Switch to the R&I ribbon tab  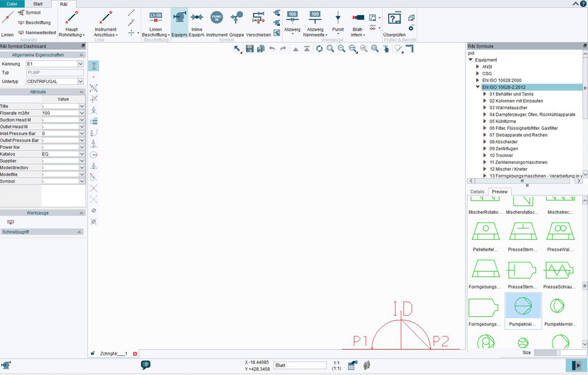pos(64,4)
